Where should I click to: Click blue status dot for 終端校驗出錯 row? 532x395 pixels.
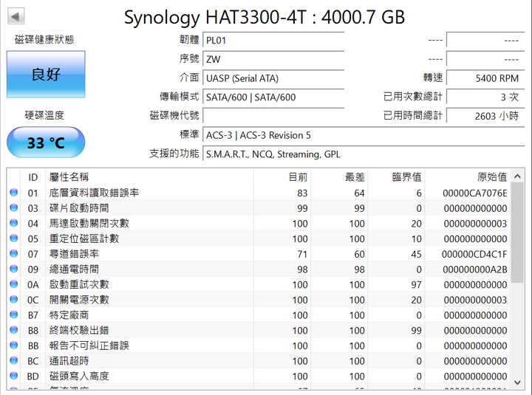coord(13,330)
